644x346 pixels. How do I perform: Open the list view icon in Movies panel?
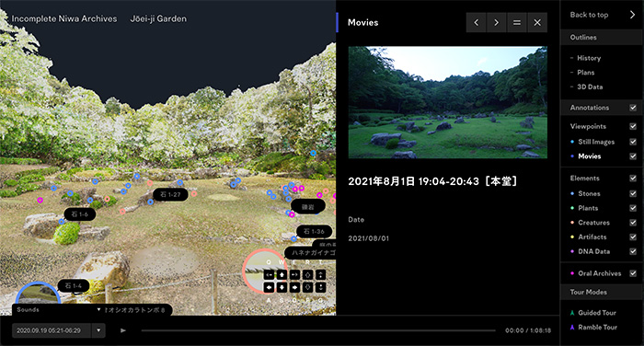coord(517,23)
